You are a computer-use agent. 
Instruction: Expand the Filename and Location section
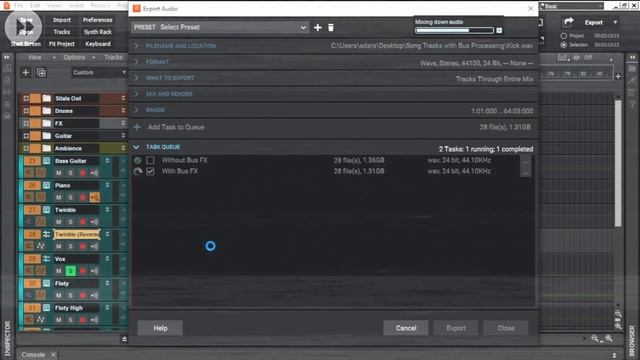pyautogui.click(x=136, y=46)
